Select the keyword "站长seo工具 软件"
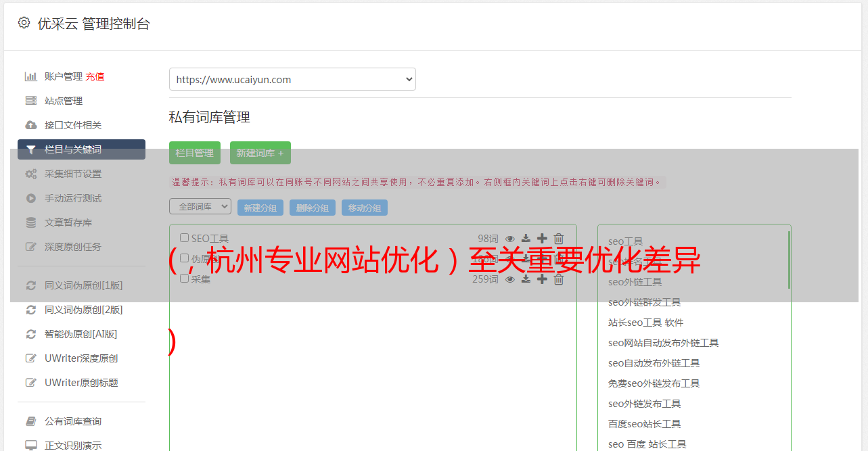This screenshot has height=451, width=868. coord(646,323)
